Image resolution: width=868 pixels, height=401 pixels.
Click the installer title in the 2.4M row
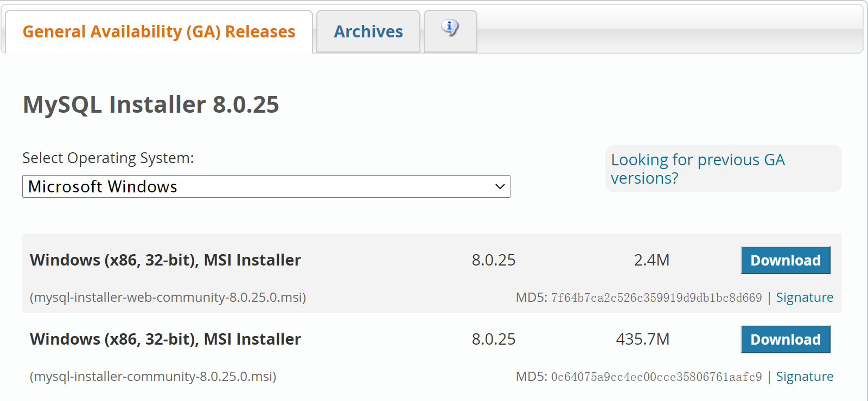pos(165,260)
